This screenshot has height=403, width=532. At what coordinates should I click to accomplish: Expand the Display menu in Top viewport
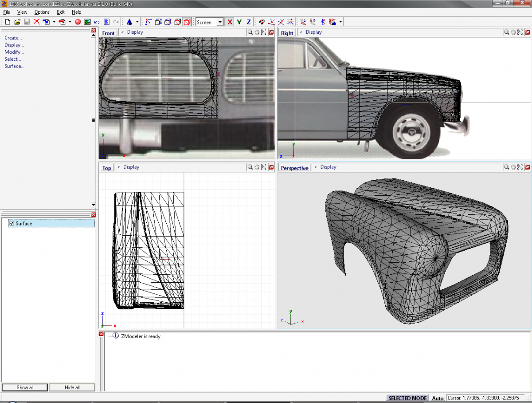(x=131, y=167)
